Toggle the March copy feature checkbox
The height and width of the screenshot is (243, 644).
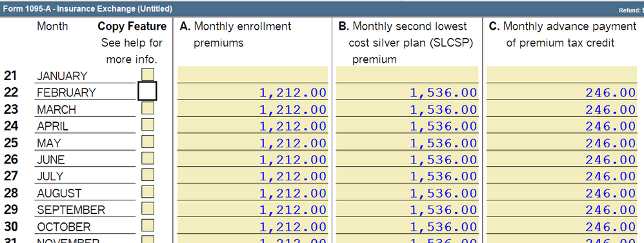click(148, 108)
